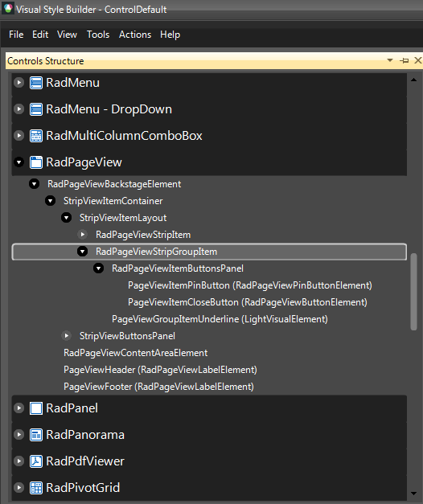Image resolution: width=423 pixels, height=504 pixels.
Task: Select StripViewButtonsPanel item
Action: pos(127,336)
